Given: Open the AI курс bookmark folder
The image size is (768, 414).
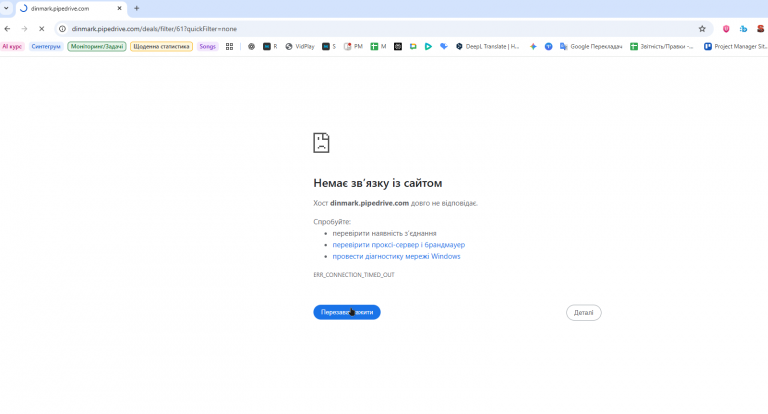Looking at the screenshot, I should pos(12,47).
